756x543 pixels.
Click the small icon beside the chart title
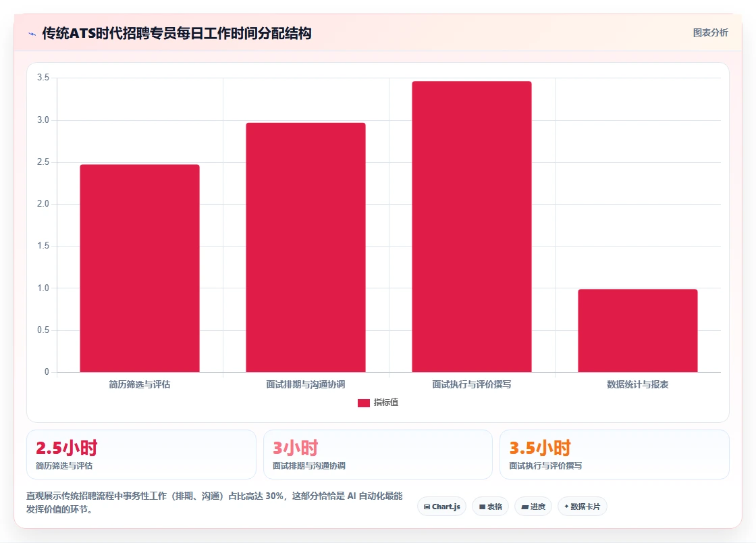pyautogui.click(x=32, y=34)
